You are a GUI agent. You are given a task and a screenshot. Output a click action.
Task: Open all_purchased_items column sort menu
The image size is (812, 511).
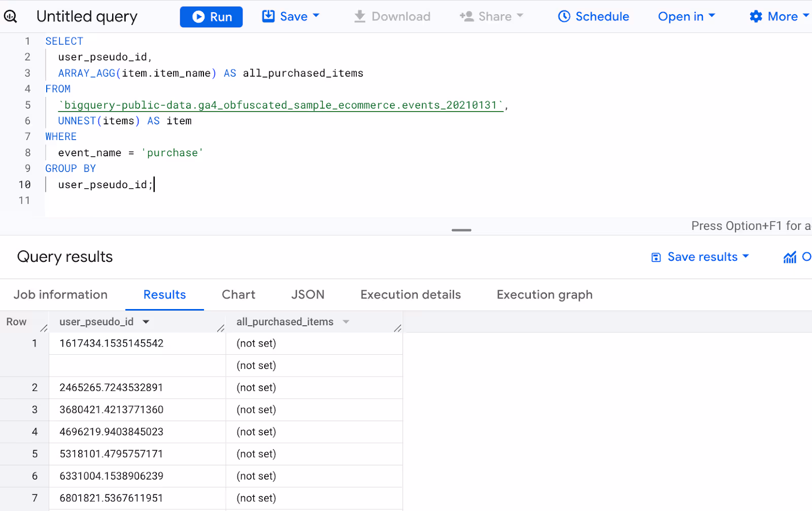(346, 322)
